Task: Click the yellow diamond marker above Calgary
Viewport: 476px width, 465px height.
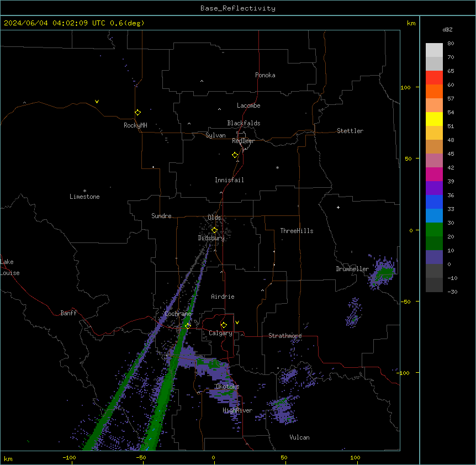Action: [x=224, y=325]
